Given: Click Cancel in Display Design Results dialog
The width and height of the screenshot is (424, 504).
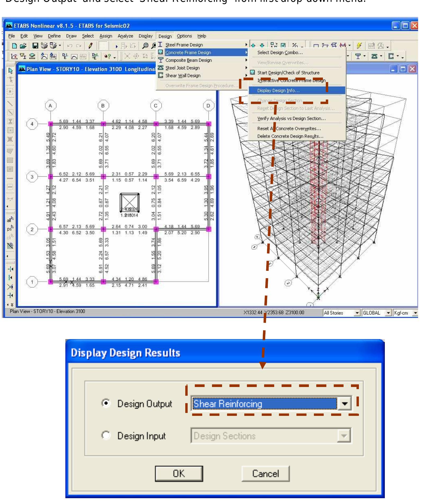Looking at the screenshot, I should click(265, 473).
